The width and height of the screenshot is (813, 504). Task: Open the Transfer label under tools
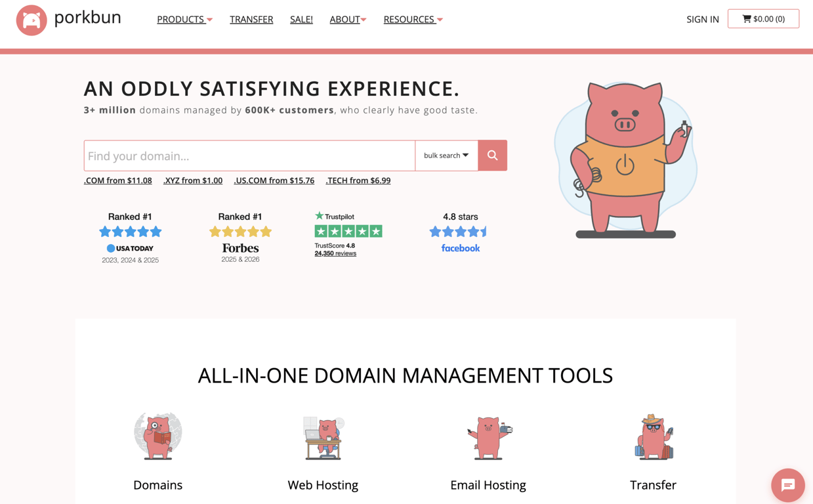(x=653, y=485)
